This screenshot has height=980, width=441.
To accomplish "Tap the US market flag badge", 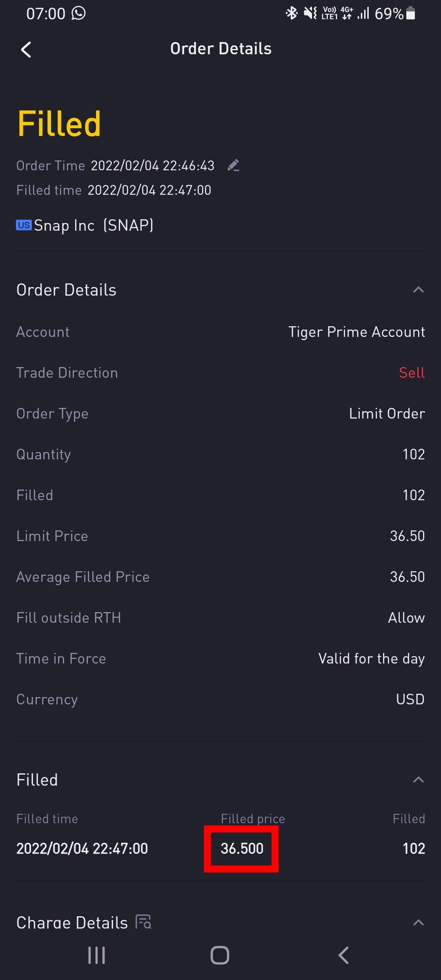I will [24, 225].
